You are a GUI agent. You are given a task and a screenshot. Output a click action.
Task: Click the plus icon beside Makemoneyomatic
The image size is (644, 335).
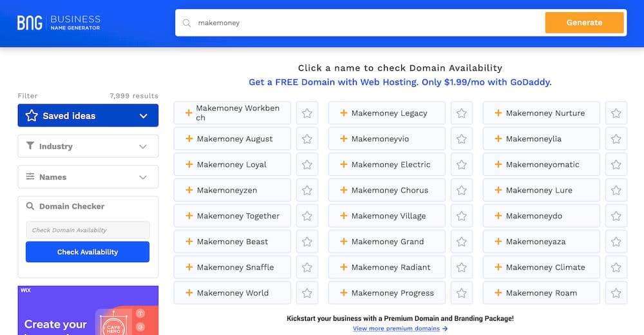[498, 164]
